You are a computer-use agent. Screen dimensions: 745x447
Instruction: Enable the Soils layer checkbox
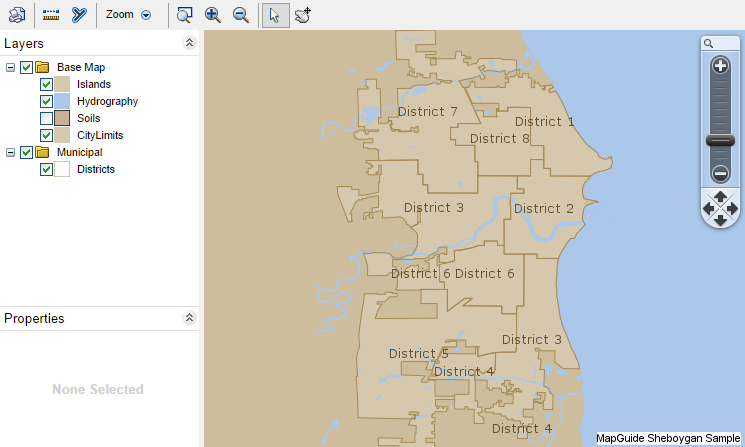coord(46,118)
